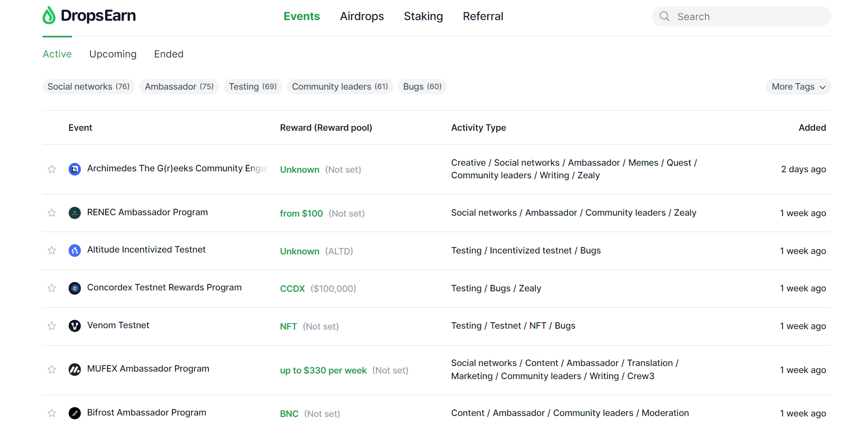Click the Bifrost logo icon
The image size is (868, 430).
tap(75, 413)
